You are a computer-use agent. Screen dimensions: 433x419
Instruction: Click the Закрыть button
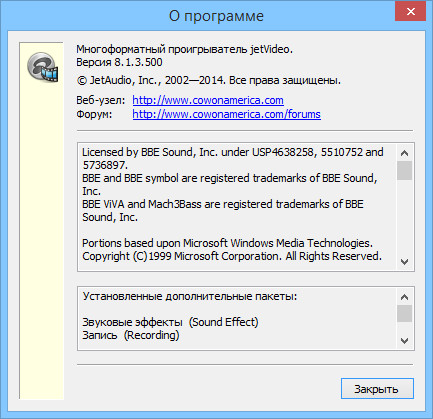coord(377,389)
